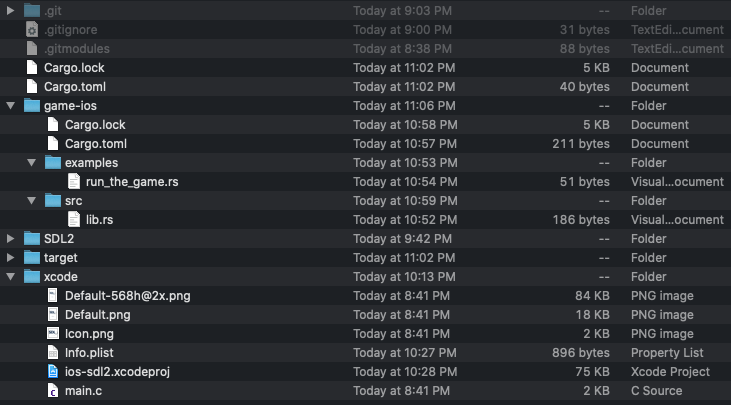Click the main.c C source icon
This screenshot has width=731, height=405.
[53, 391]
